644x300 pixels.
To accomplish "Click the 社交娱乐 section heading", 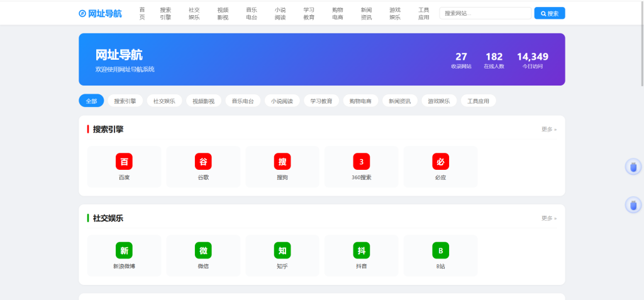I will (x=108, y=218).
